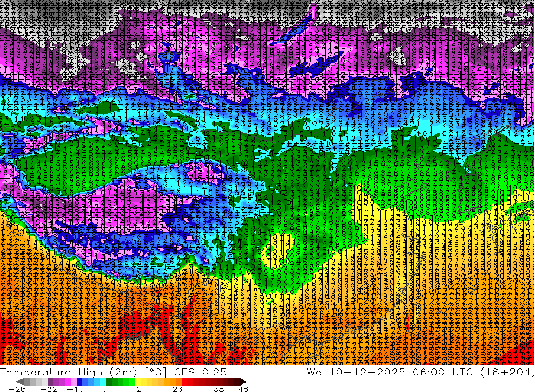Screen dimensions: 535x392
Task: Click the '[°C]' unit label
Action: click(156, 372)
